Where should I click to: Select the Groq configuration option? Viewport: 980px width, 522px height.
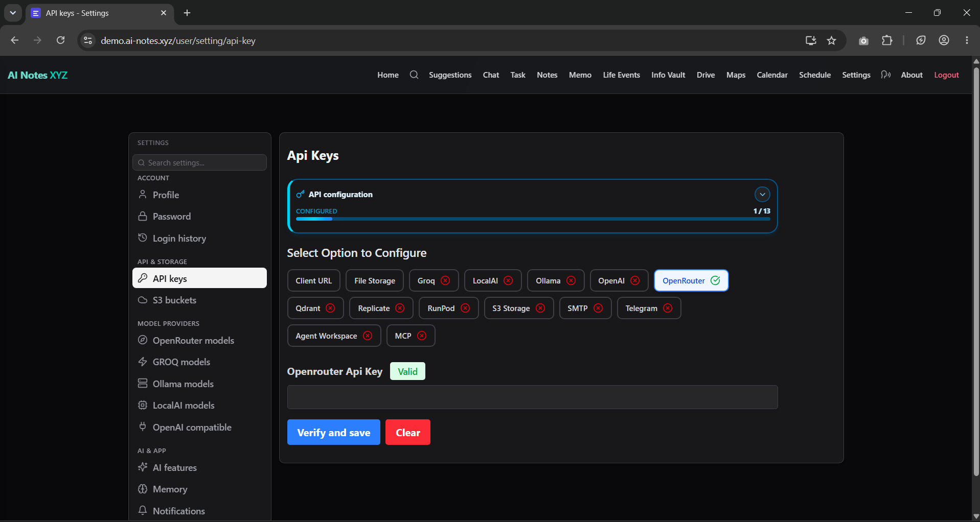point(434,280)
